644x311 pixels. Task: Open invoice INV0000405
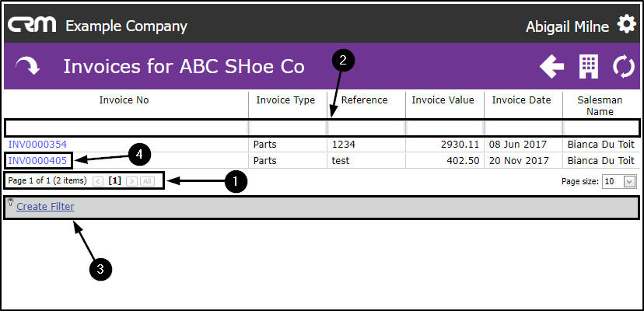(x=37, y=161)
